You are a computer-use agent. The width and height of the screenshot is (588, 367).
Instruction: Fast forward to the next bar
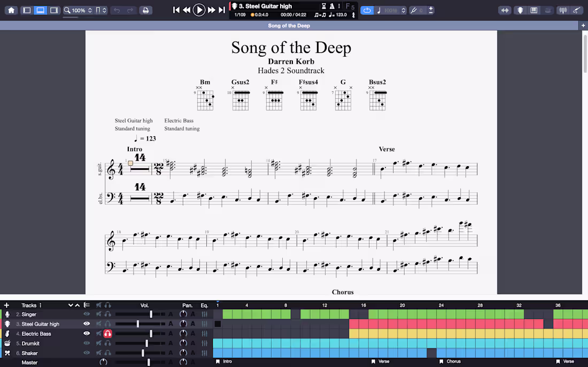click(212, 10)
